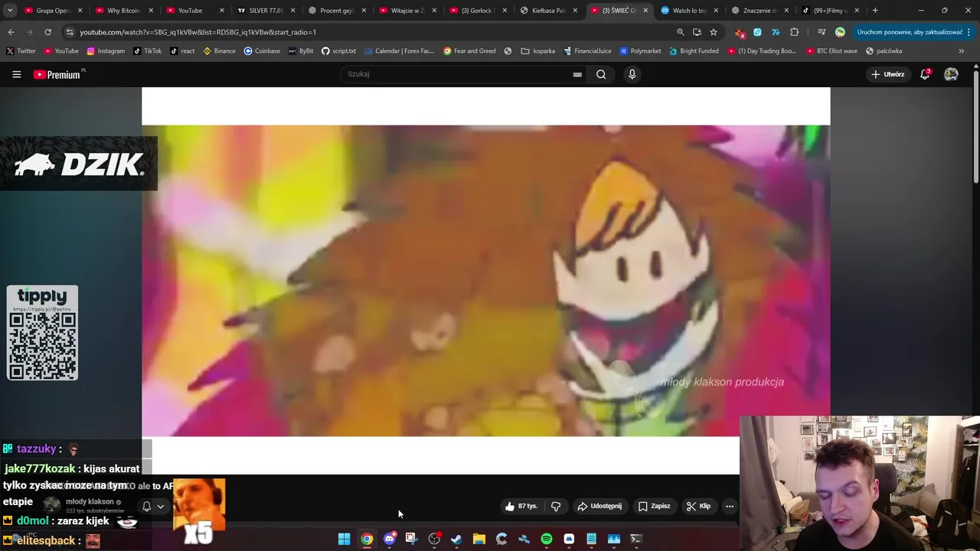The height and width of the screenshot is (551, 980).
Task: Click the video player frame
Action: click(485, 280)
